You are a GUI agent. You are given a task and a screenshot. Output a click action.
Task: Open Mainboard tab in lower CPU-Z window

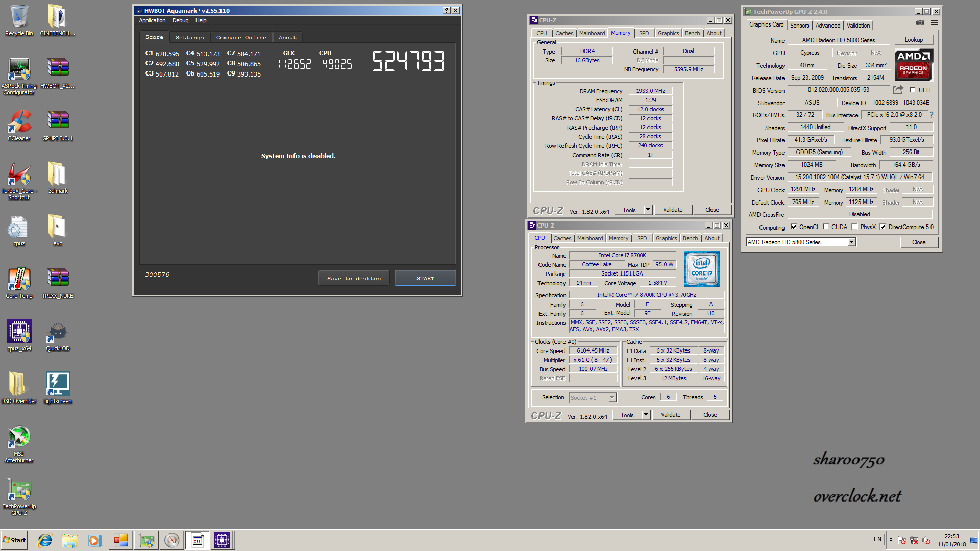[590, 238]
